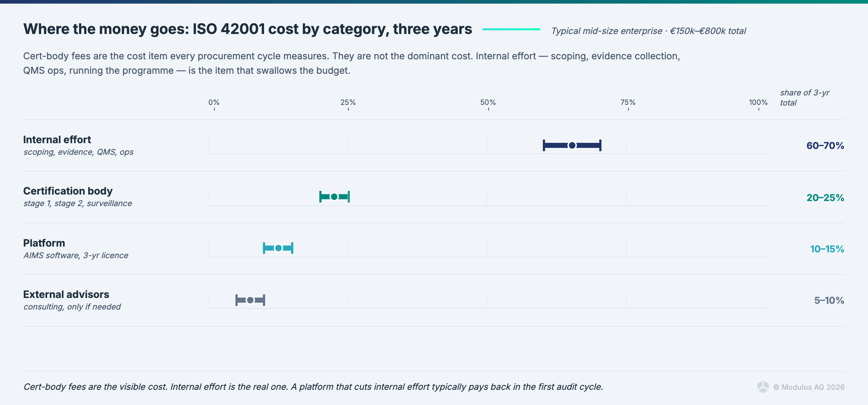The height and width of the screenshot is (405, 868).
Task: Click the teal accent line beside title
Action: click(511, 29)
